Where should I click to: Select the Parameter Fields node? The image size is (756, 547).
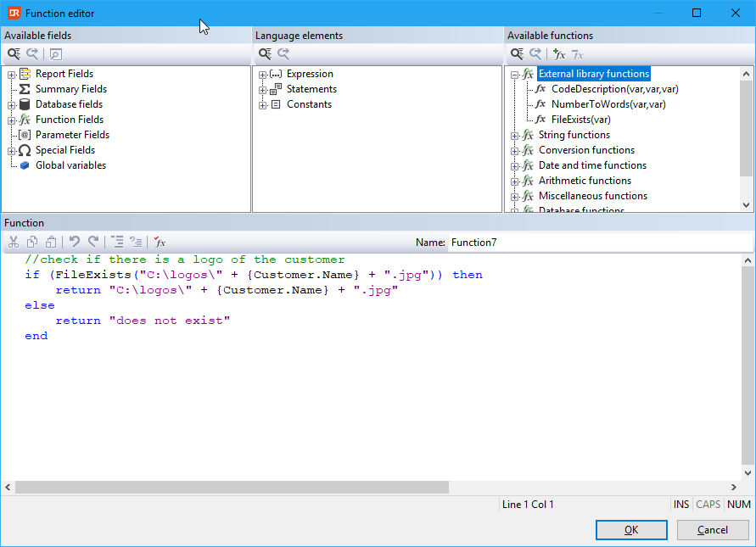coord(72,135)
